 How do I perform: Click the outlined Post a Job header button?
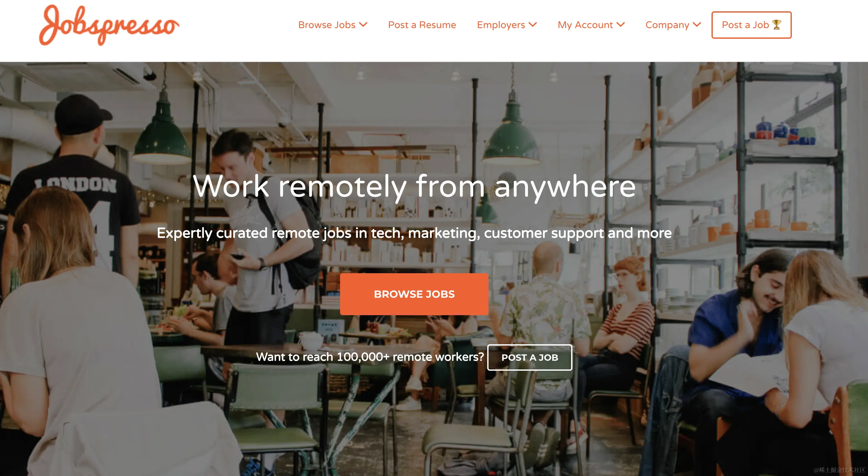pyautogui.click(x=752, y=25)
